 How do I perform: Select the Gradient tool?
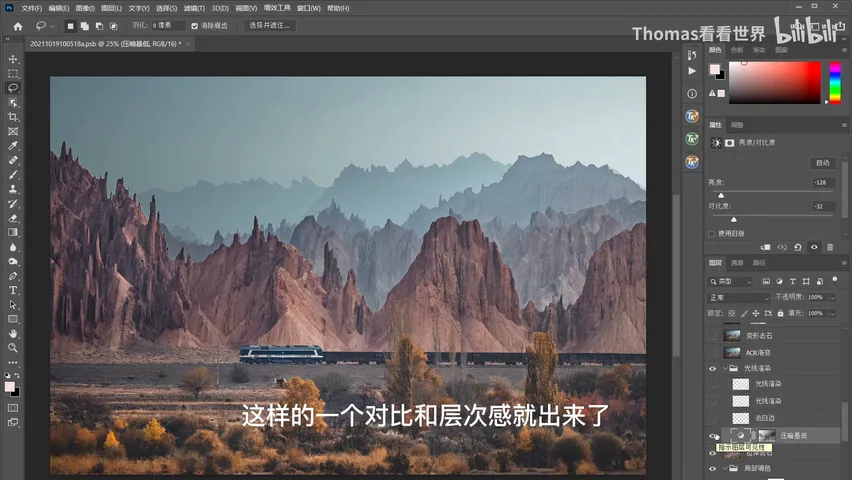coord(13,233)
